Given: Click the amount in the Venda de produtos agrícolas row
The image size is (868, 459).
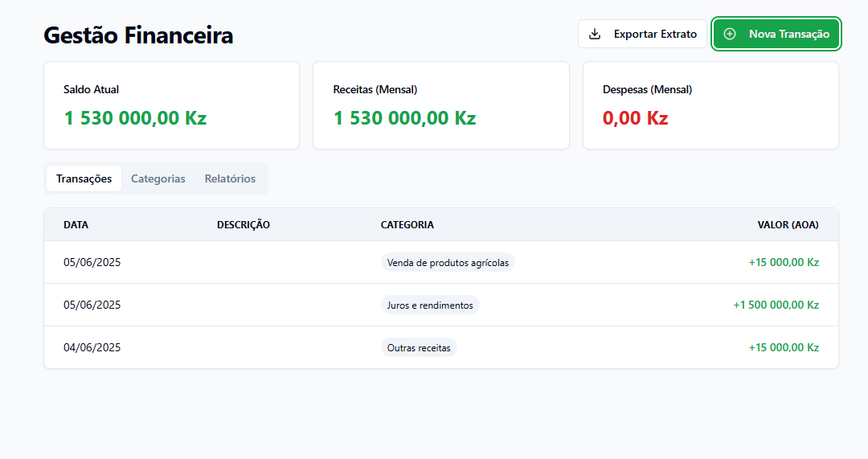Looking at the screenshot, I should point(784,262).
